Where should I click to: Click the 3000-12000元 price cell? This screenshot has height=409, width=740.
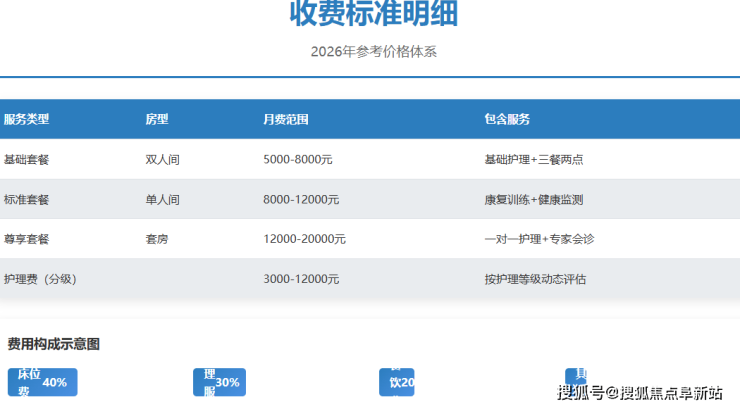(301, 279)
